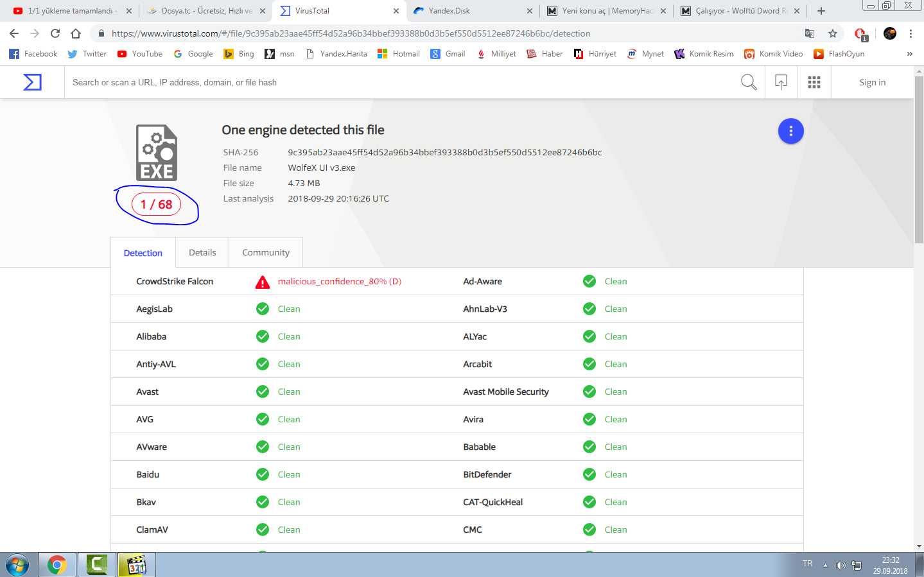Open the YouTube bookmark
This screenshot has width=924, height=577.
click(140, 54)
